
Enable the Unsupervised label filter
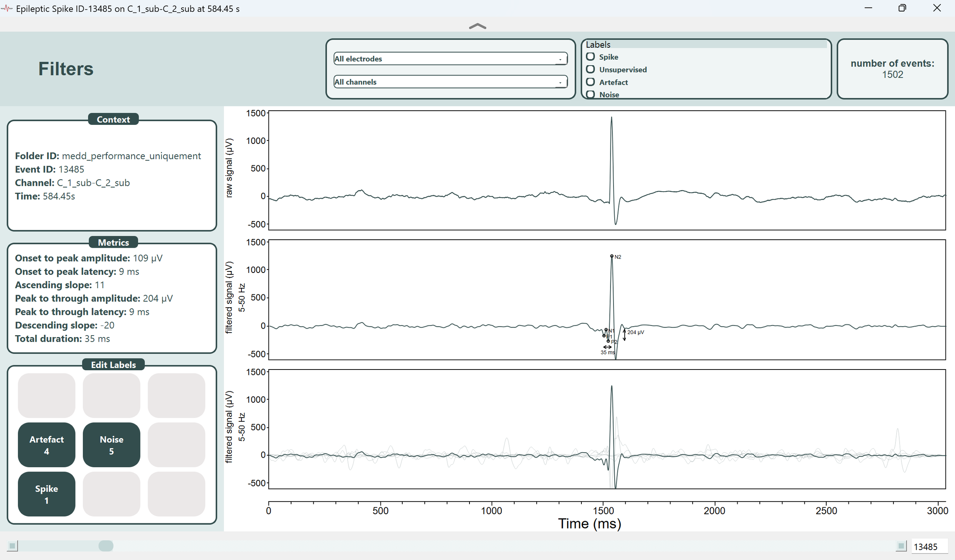tap(590, 69)
